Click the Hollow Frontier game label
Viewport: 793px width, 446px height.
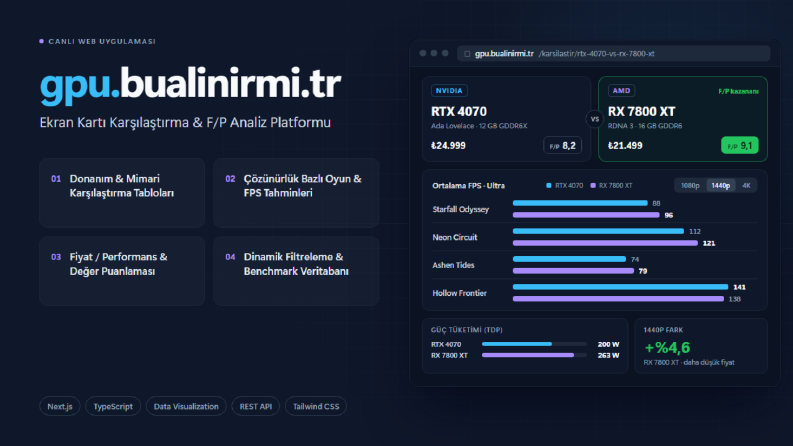[x=459, y=293]
